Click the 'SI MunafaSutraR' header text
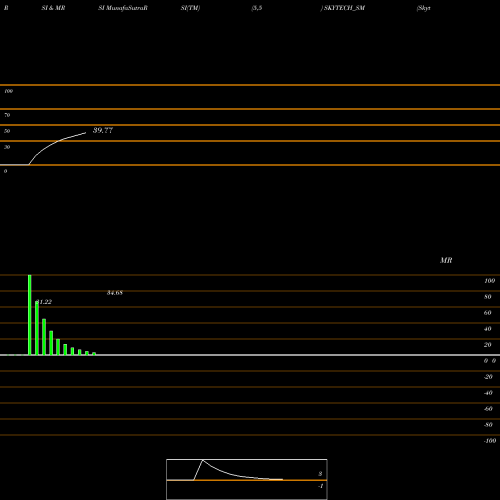 coord(123,8)
